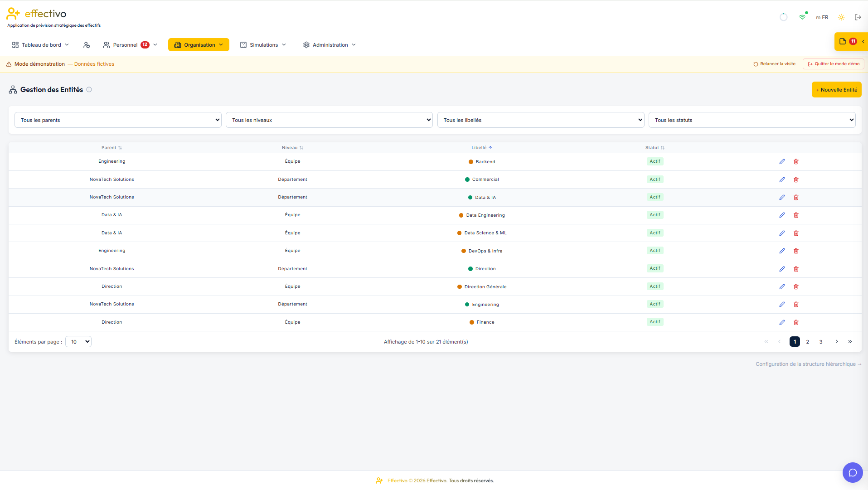Click the Nouvelle Entité button
868x490 pixels.
pos(836,90)
